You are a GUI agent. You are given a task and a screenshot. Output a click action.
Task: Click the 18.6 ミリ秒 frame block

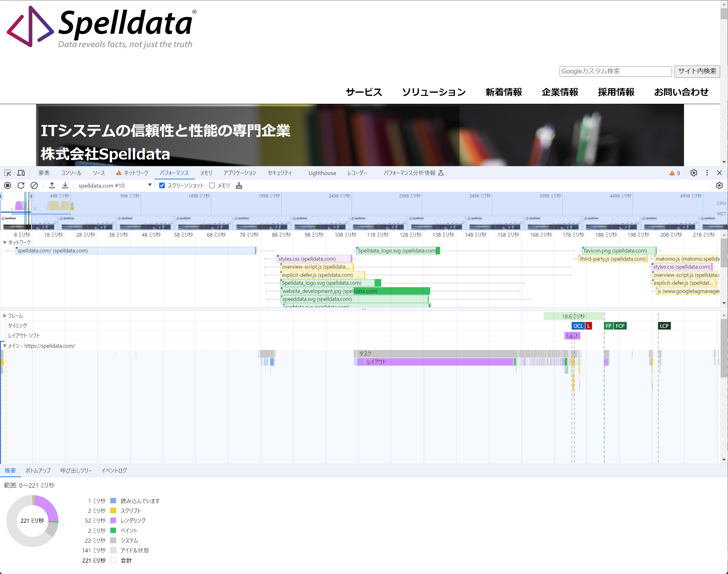(574, 316)
